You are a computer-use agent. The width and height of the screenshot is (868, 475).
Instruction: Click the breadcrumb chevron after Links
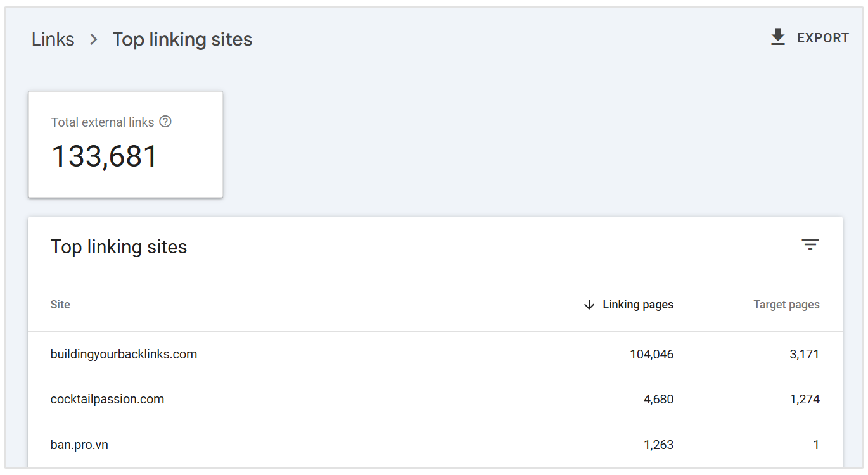click(x=93, y=39)
